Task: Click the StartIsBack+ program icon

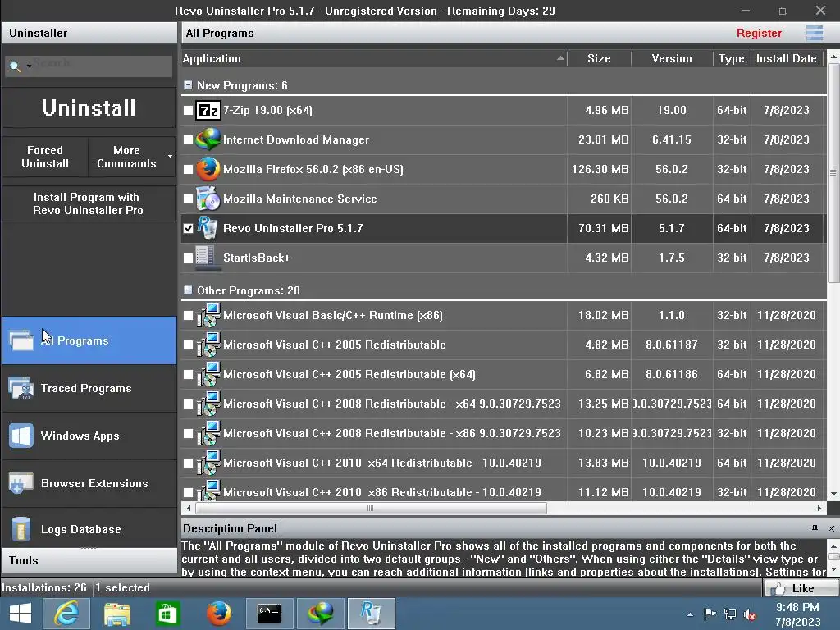Action: point(206,258)
